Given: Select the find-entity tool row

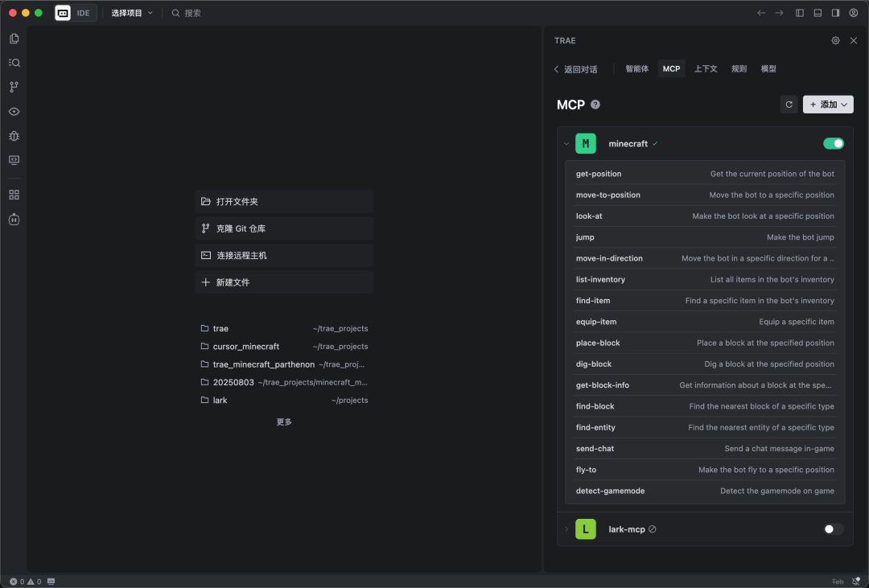Looking at the screenshot, I should click(x=705, y=427).
